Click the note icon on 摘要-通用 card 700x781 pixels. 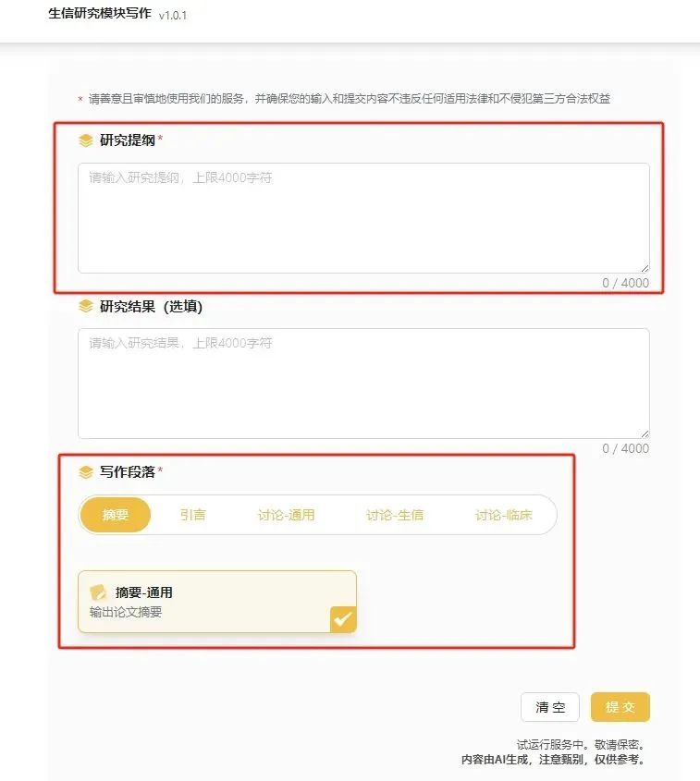click(x=98, y=592)
